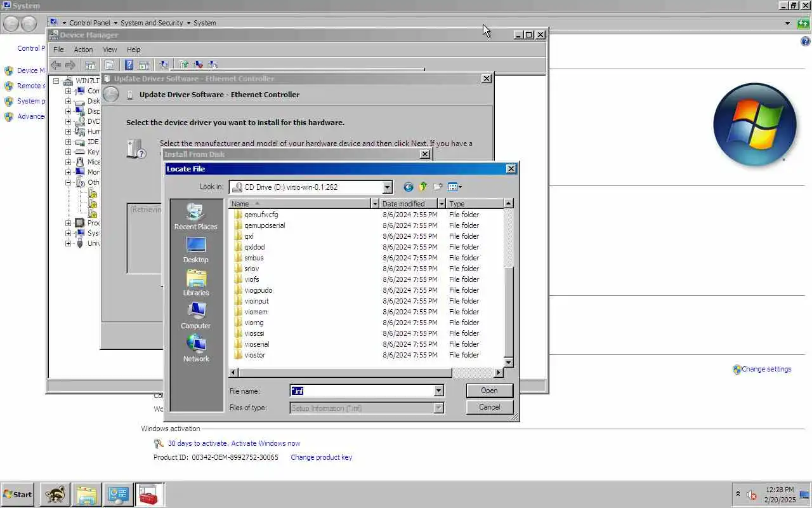Click the Back arrow in Device Manager toolbar
812x508 pixels.
[x=56, y=65]
